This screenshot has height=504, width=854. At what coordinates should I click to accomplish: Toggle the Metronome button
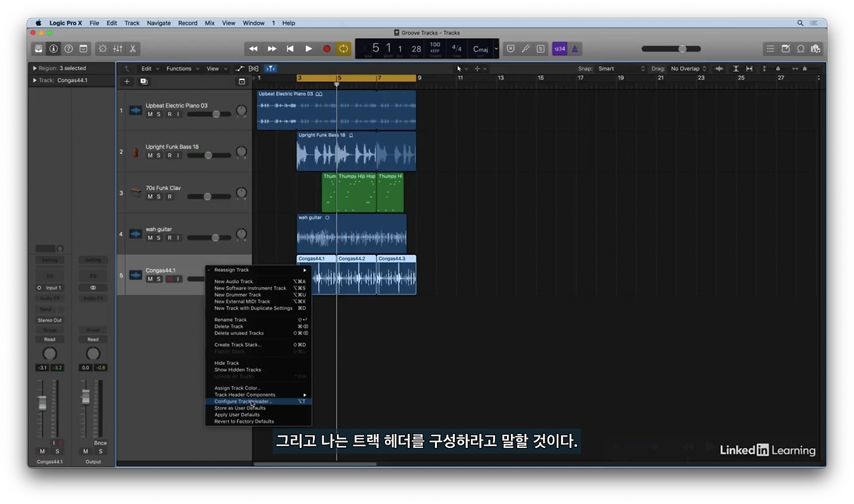coord(574,49)
